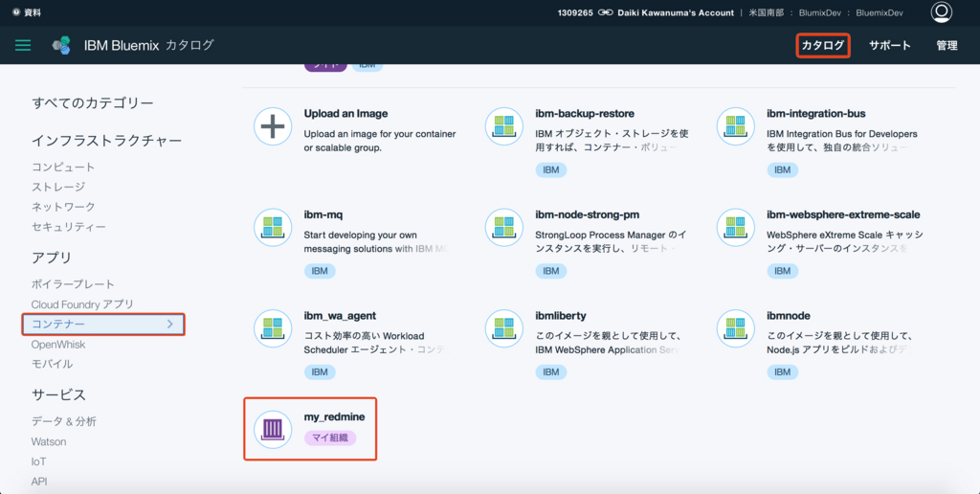Viewport: 980px width, 494px height.
Task: Click the IBM tag under ibm-integration-bus
Action: [783, 169]
